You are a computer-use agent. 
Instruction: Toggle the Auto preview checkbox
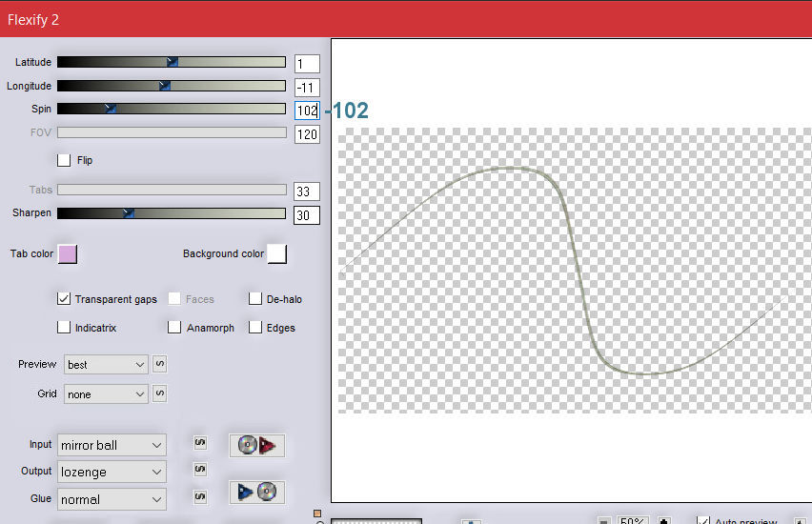click(x=702, y=521)
